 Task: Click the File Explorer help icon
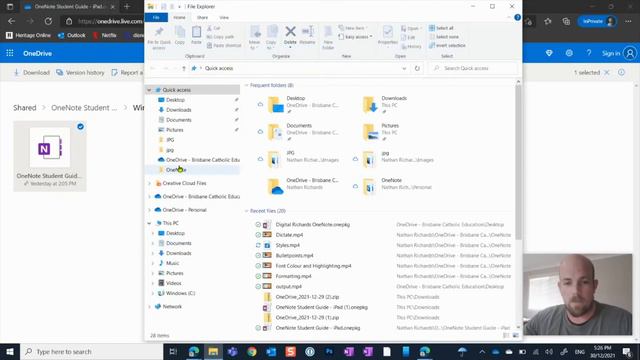[x=517, y=18]
